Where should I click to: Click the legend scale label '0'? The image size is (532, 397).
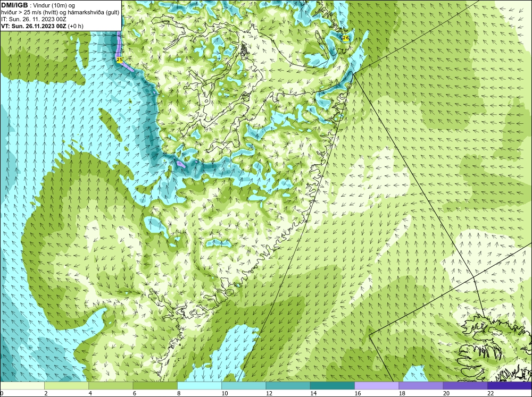click(x=2, y=393)
